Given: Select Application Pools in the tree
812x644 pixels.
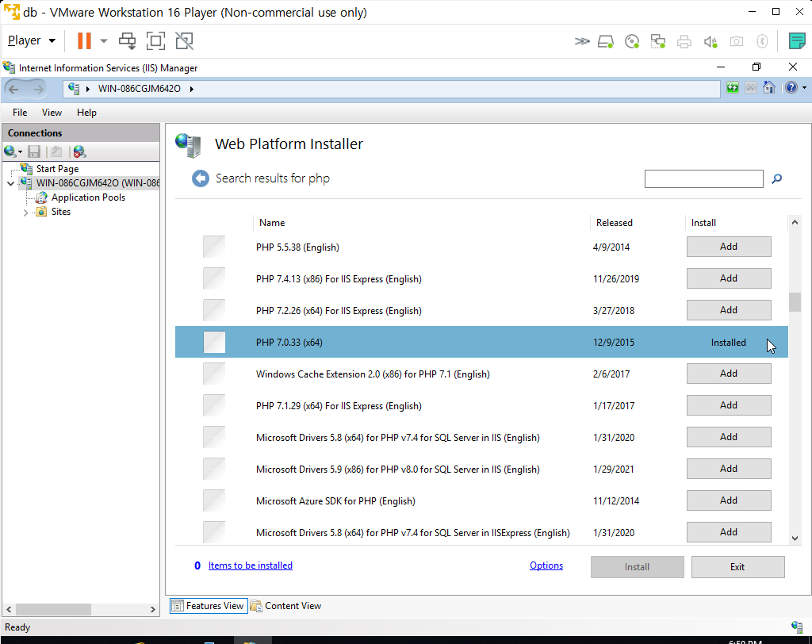Looking at the screenshot, I should pos(88,197).
